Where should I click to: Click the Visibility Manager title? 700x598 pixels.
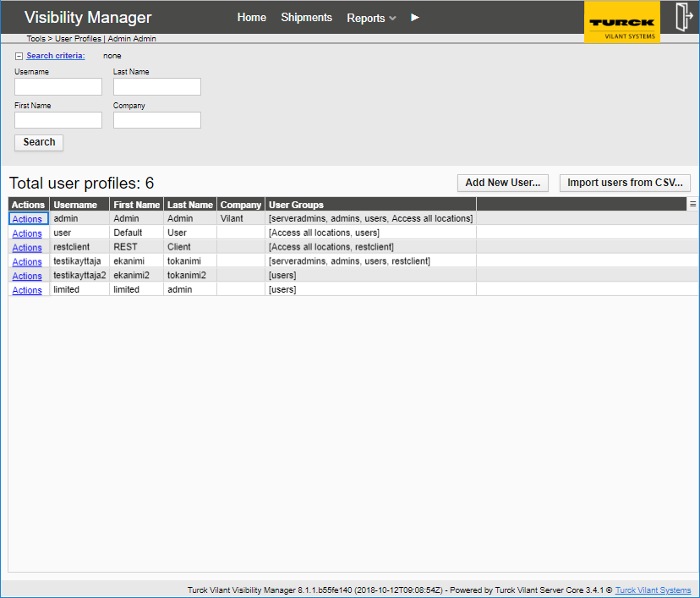[88, 18]
